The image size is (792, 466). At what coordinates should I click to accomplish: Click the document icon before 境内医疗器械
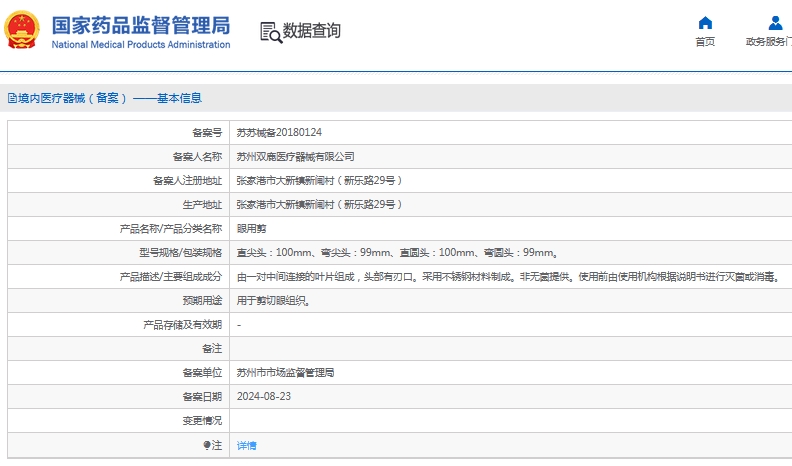click(12, 98)
